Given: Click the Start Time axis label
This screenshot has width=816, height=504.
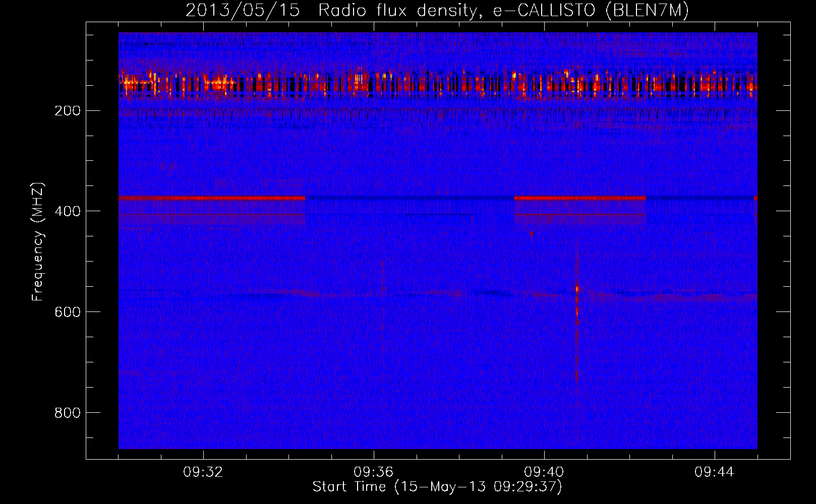Looking at the screenshot, I should (437, 487).
